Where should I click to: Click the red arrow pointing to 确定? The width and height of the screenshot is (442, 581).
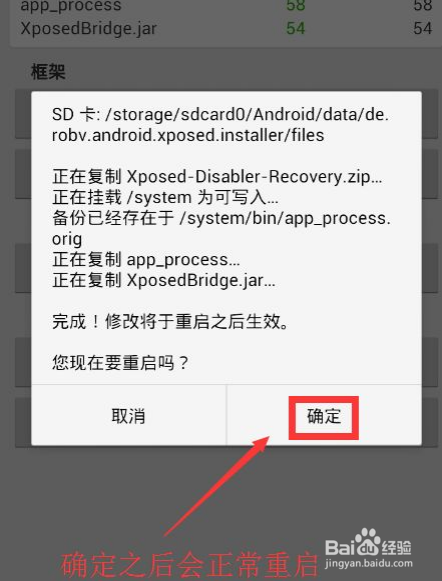[x=217, y=486]
